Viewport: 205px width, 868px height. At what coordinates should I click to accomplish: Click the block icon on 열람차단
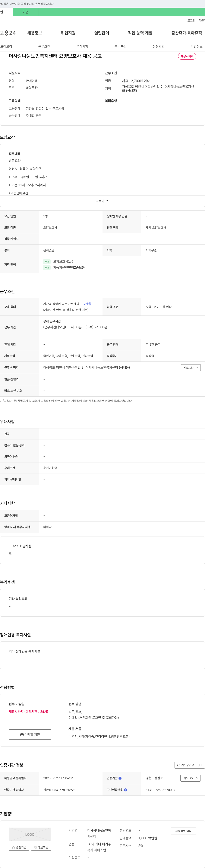coord(36,847)
